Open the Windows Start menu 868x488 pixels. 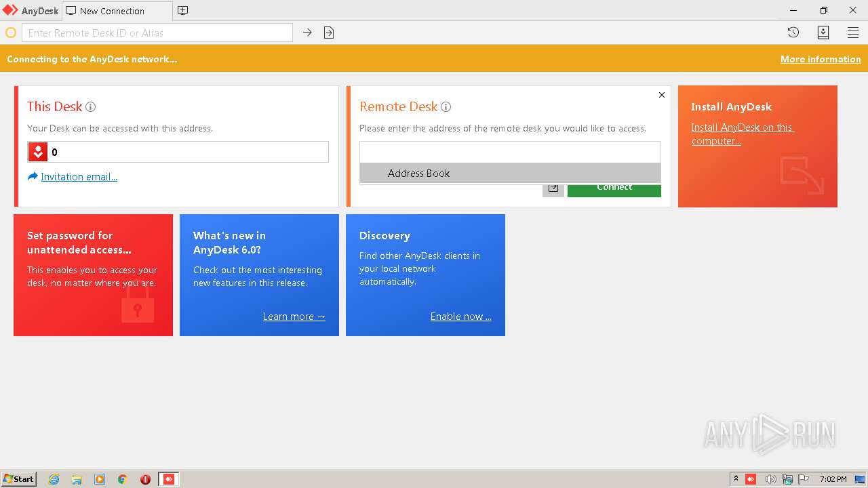pos(19,479)
